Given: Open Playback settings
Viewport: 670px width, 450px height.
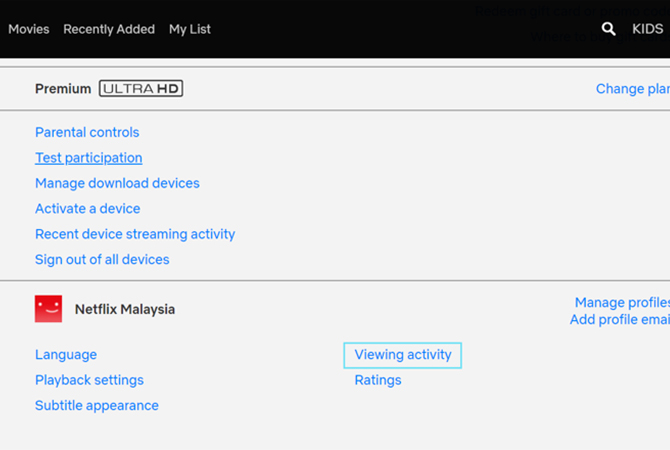Looking at the screenshot, I should tap(89, 380).
